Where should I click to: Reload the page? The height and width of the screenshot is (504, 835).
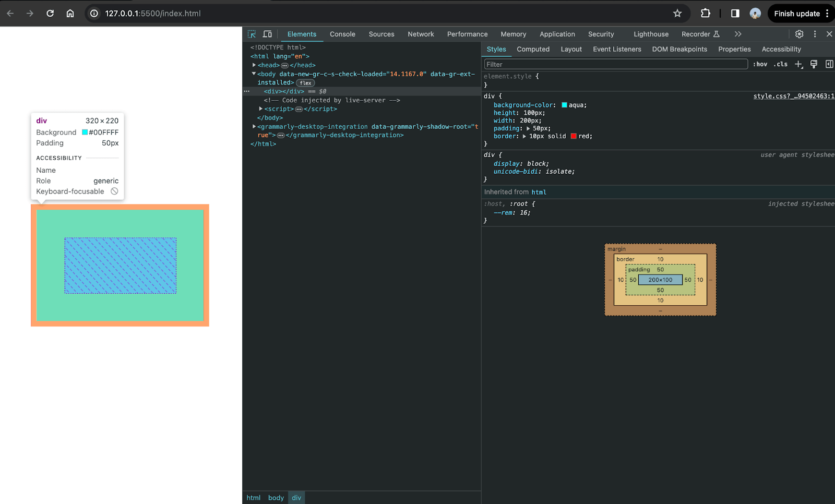[50, 14]
